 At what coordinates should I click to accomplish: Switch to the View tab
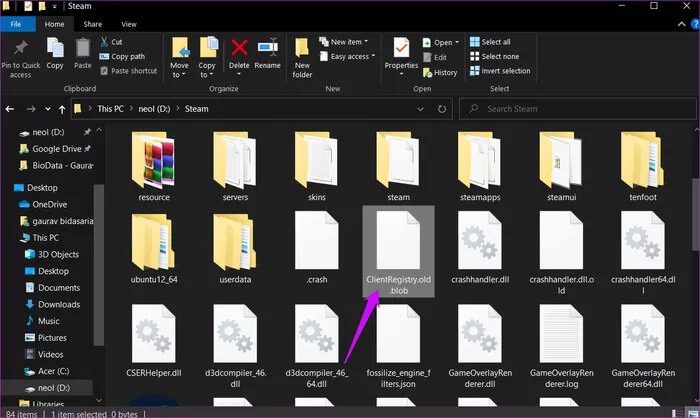tap(129, 24)
